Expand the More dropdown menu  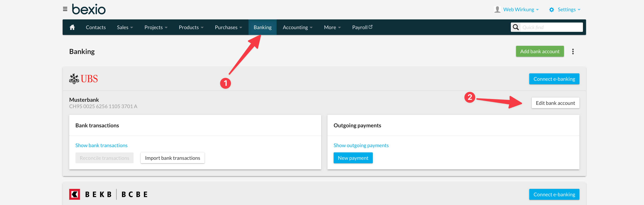pyautogui.click(x=332, y=27)
